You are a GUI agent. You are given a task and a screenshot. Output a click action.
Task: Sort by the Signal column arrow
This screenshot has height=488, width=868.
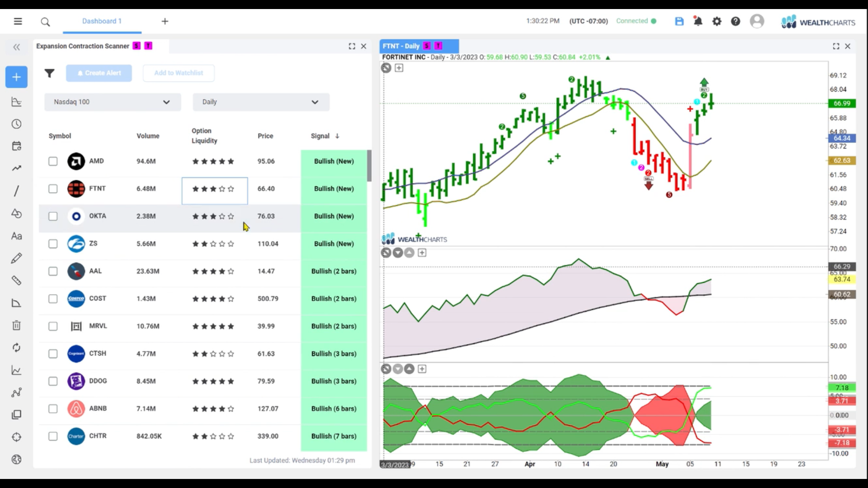(x=337, y=136)
